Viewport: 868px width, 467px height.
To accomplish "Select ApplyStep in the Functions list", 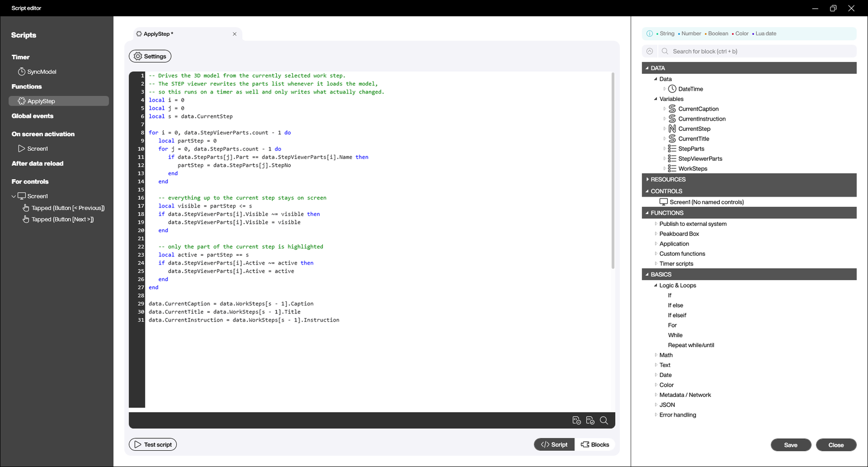I will (x=59, y=101).
